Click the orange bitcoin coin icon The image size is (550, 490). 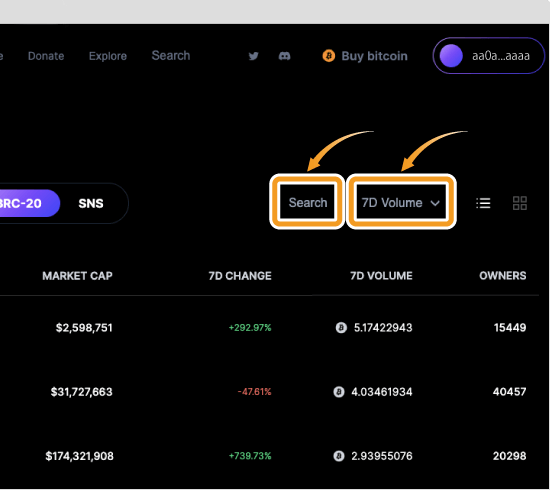click(329, 56)
